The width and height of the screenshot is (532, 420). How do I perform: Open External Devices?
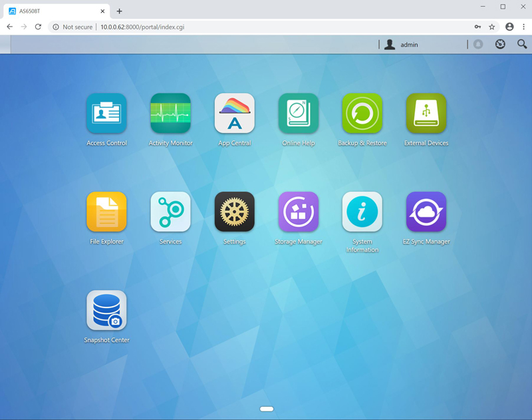(x=426, y=113)
